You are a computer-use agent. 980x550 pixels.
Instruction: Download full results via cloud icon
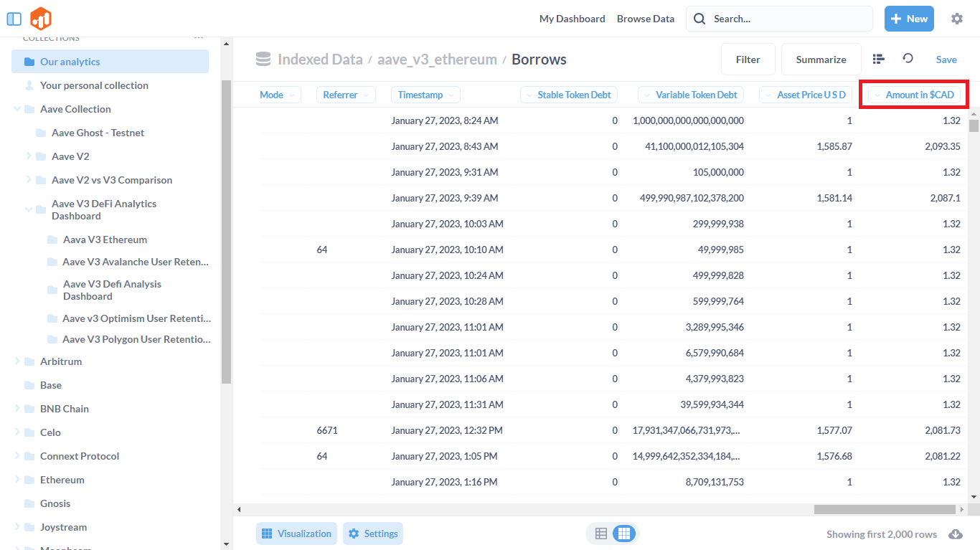point(955,534)
